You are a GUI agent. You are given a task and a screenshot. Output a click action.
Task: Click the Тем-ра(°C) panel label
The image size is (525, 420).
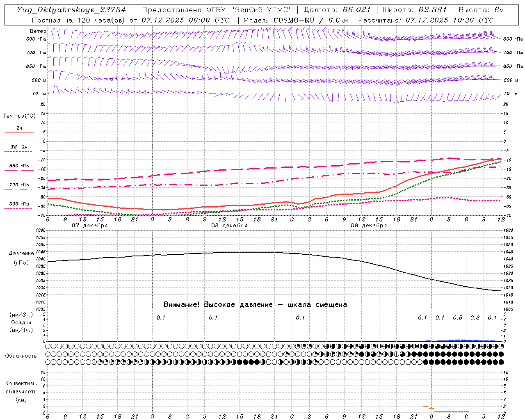(19, 116)
